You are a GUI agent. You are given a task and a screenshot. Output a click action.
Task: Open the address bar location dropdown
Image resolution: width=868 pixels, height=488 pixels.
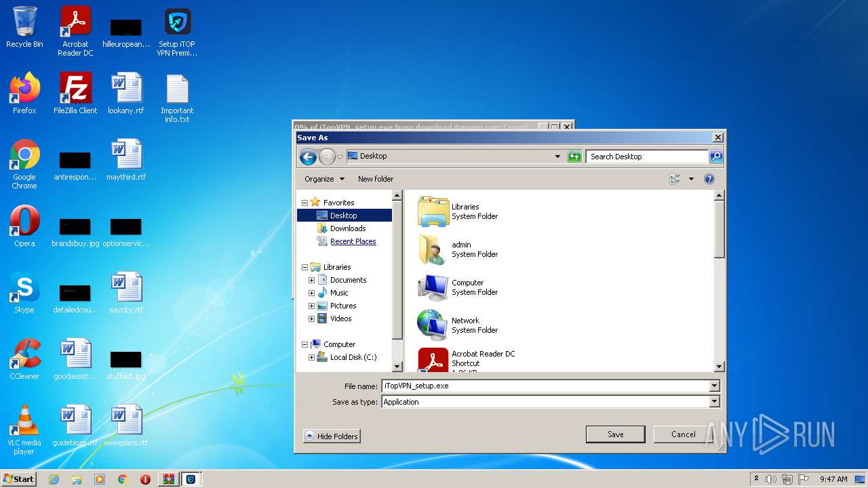point(557,157)
